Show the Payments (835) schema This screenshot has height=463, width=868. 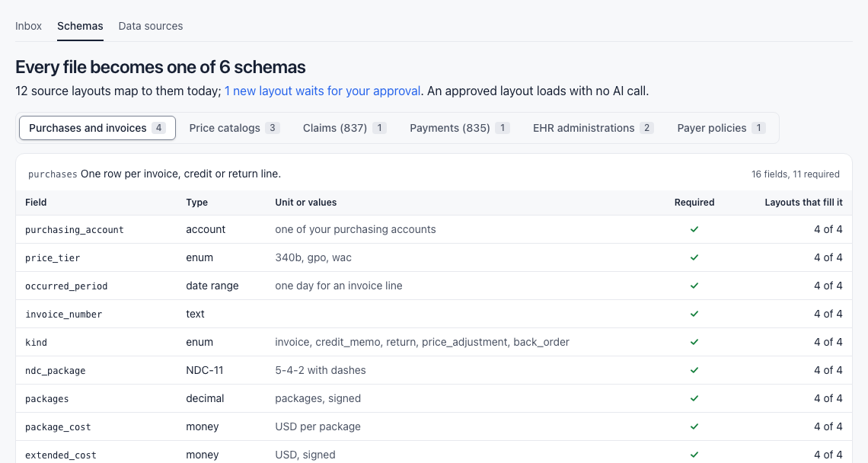tap(459, 128)
